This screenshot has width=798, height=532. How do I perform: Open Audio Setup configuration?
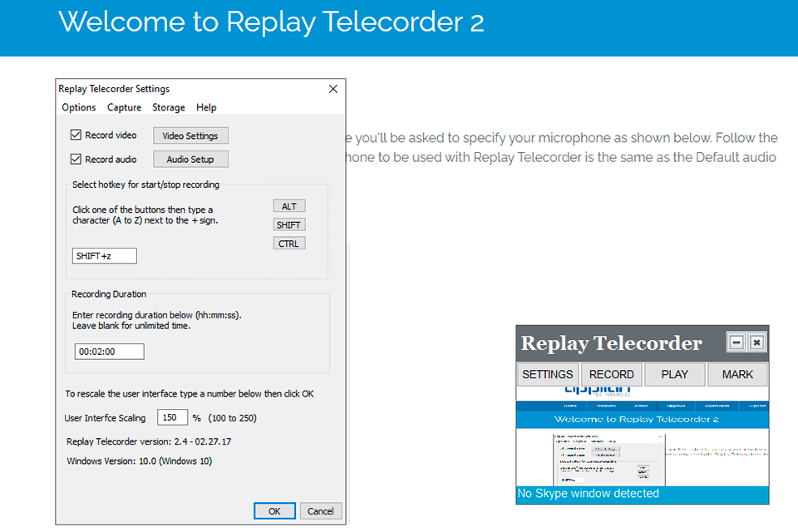pos(190,159)
